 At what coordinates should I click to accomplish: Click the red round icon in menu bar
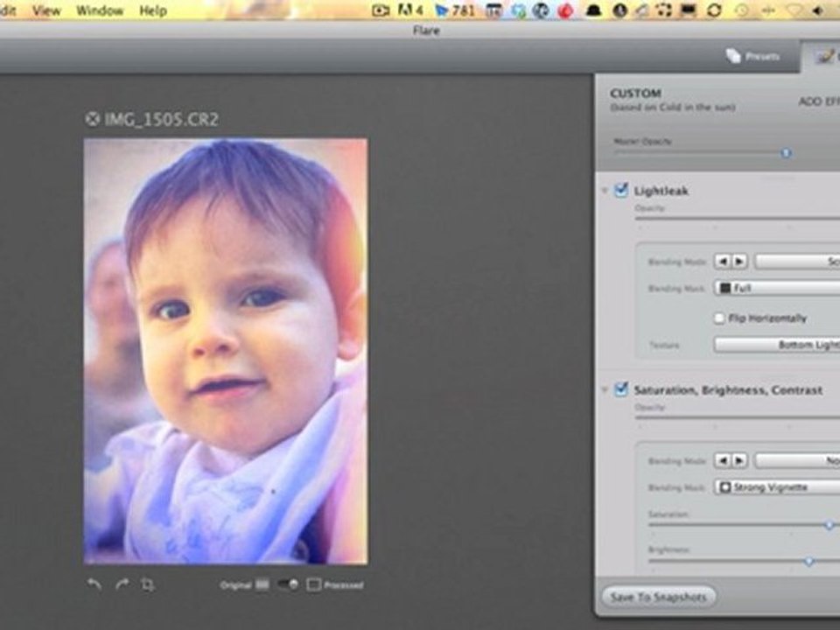click(565, 10)
